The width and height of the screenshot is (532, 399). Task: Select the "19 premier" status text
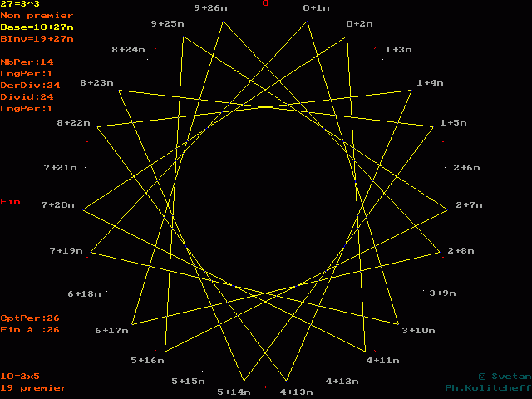33,388
